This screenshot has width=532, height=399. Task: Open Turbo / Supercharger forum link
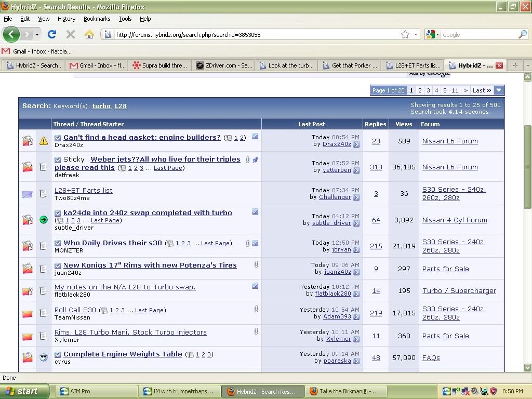(459, 291)
